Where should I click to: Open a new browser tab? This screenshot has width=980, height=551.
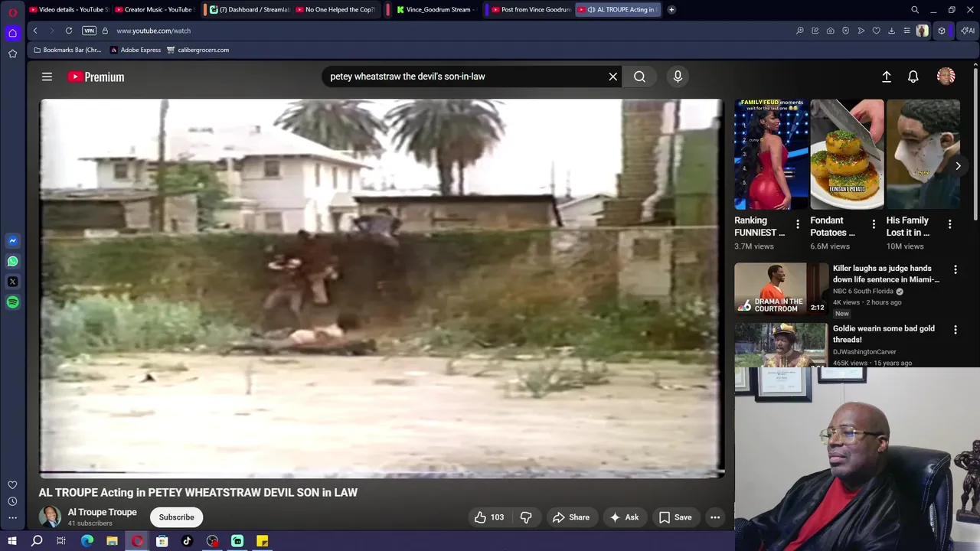point(671,9)
